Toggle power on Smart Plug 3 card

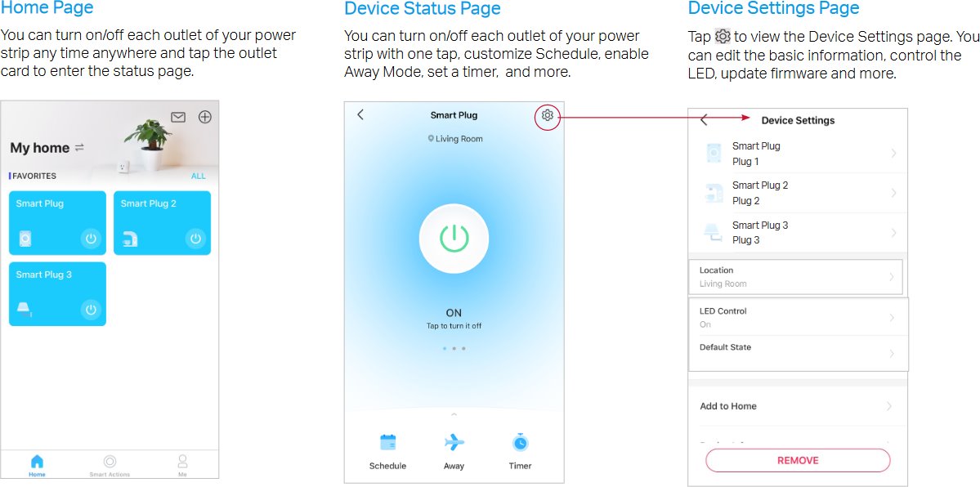91,310
